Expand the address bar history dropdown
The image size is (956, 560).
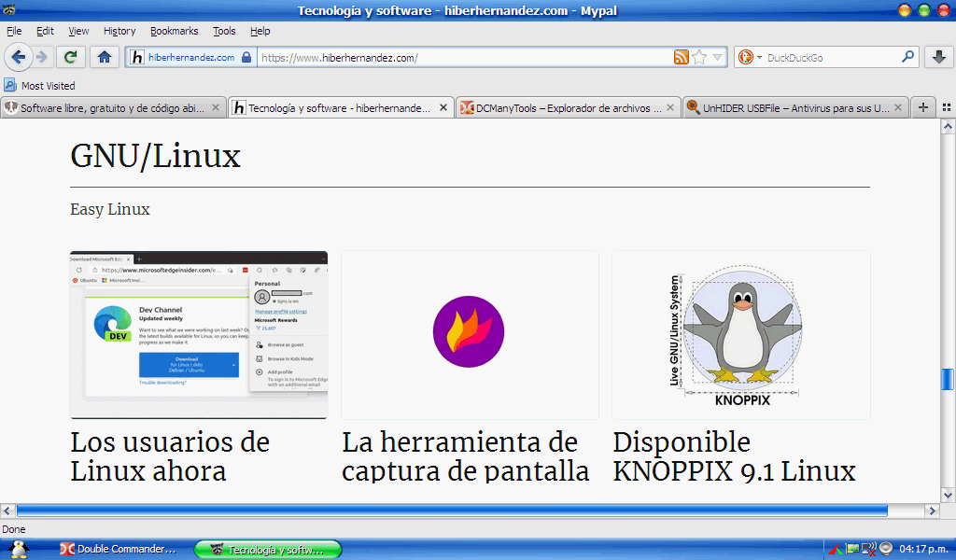(x=718, y=57)
